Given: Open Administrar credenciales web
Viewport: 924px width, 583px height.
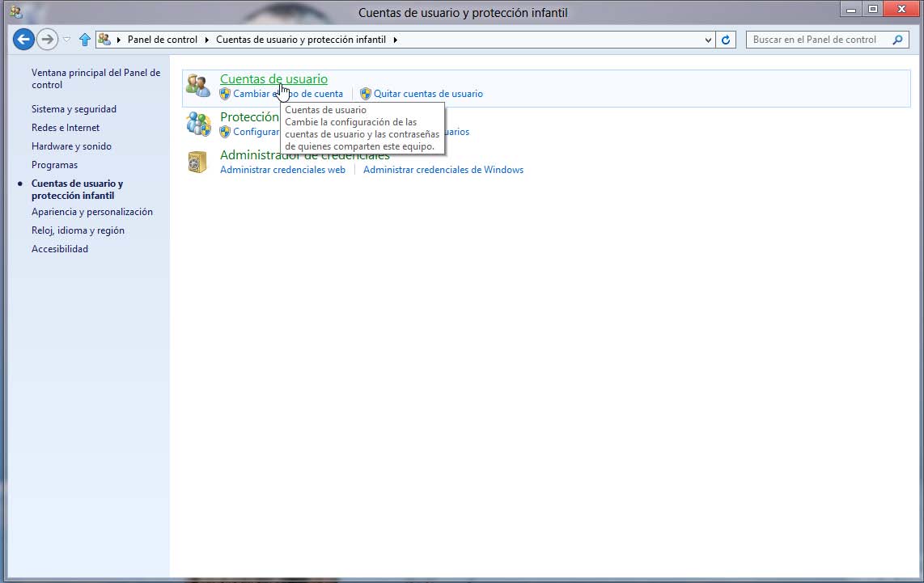Looking at the screenshot, I should 282,170.
